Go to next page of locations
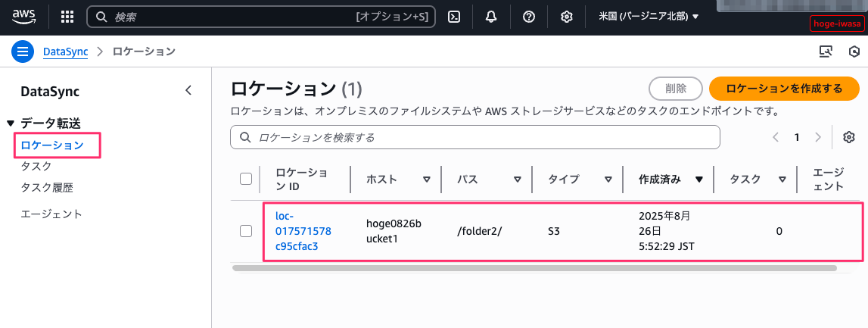868x328 pixels. pyautogui.click(x=818, y=137)
